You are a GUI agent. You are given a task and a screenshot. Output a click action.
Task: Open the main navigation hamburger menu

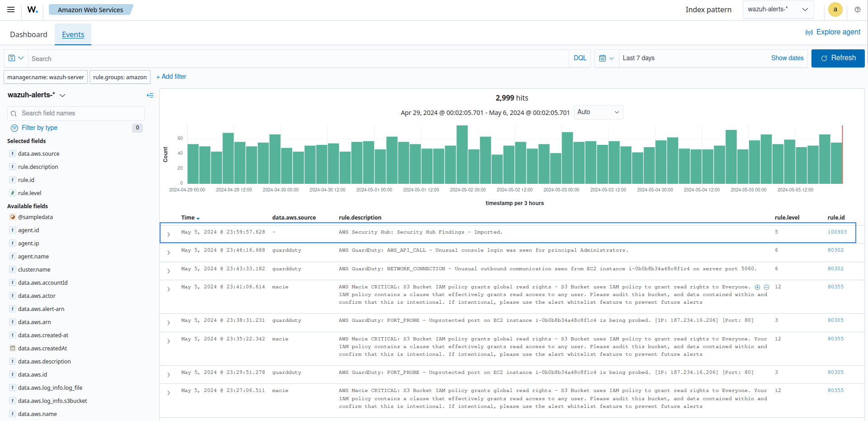pyautogui.click(x=10, y=10)
